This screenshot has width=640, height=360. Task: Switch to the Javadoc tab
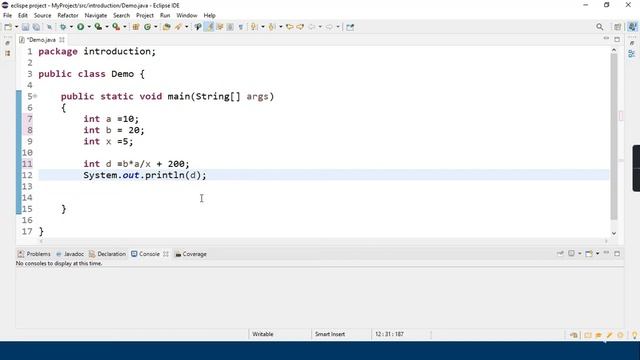coord(70,254)
